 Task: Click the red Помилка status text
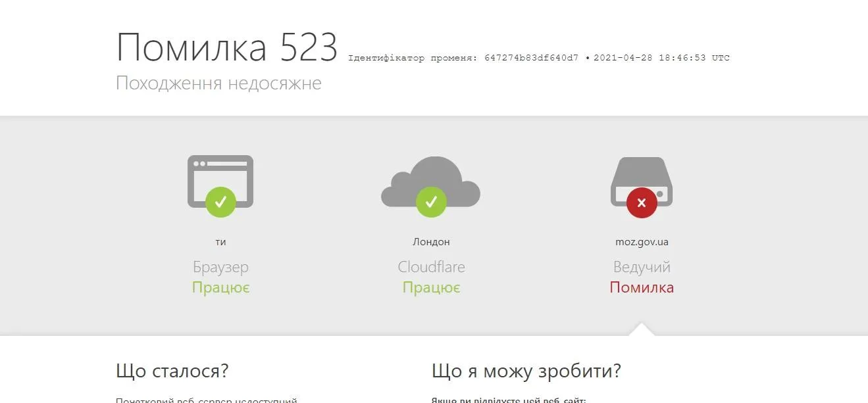(x=642, y=287)
